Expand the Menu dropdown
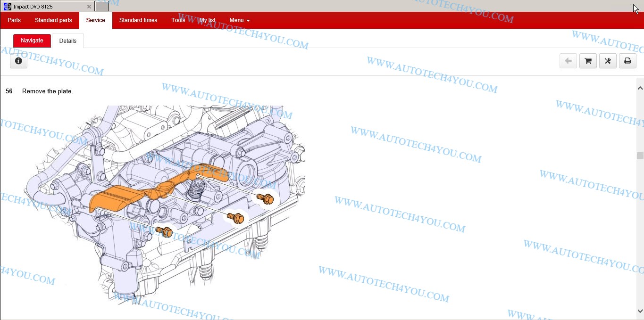Image resolution: width=644 pixels, height=320 pixels. pyautogui.click(x=239, y=20)
